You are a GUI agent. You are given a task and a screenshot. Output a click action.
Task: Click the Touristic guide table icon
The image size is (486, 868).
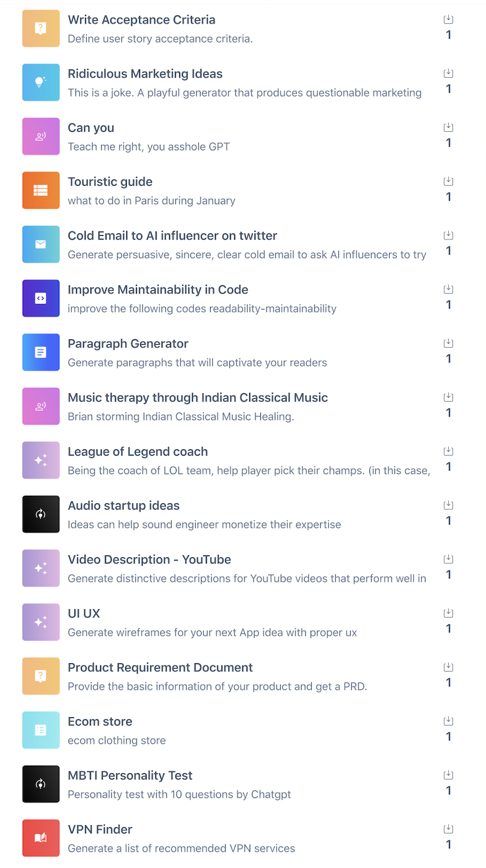(41, 190)
